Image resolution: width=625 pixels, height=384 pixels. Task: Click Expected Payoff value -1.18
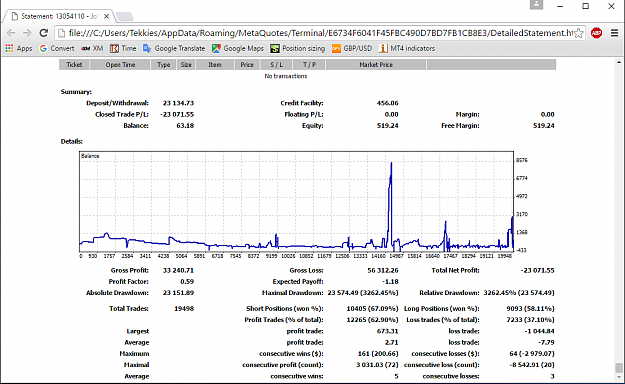[390, 282]
